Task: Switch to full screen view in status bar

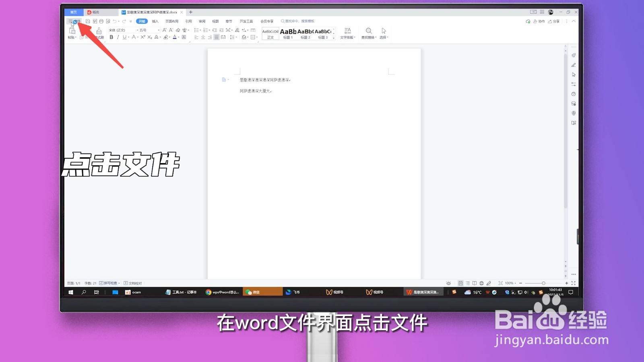Action: (573, 283)
